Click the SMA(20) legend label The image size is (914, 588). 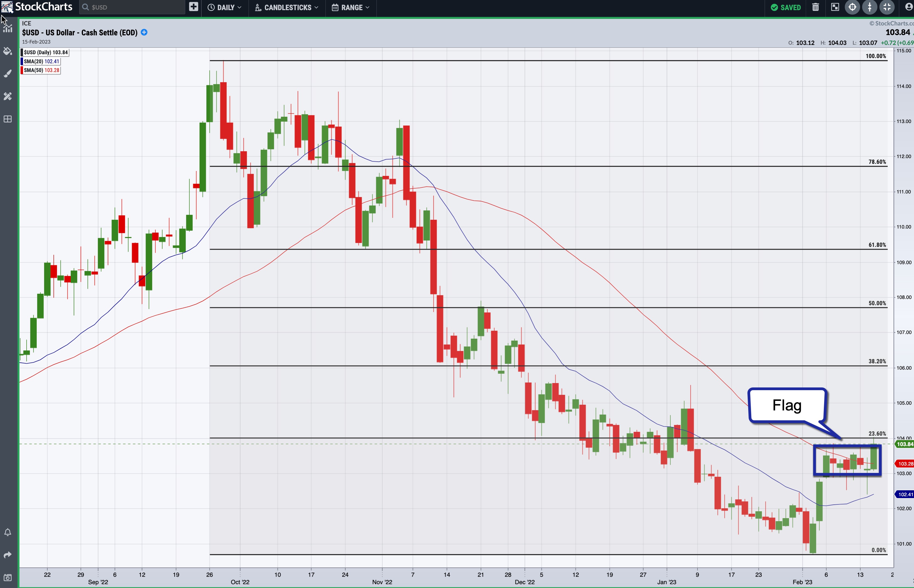(x=41, y=61)
